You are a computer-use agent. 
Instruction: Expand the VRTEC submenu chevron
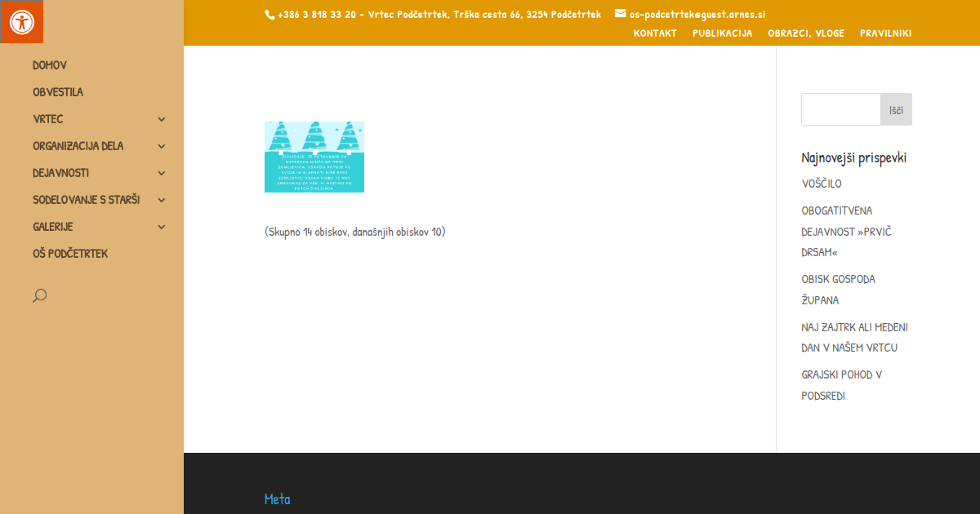[x=161, y=119]
